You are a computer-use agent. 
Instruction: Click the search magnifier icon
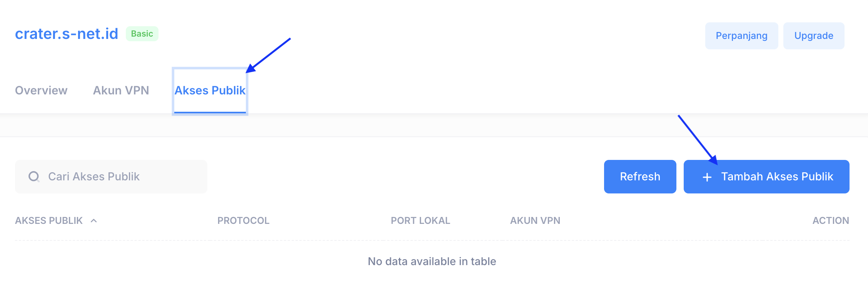(34, 176)
